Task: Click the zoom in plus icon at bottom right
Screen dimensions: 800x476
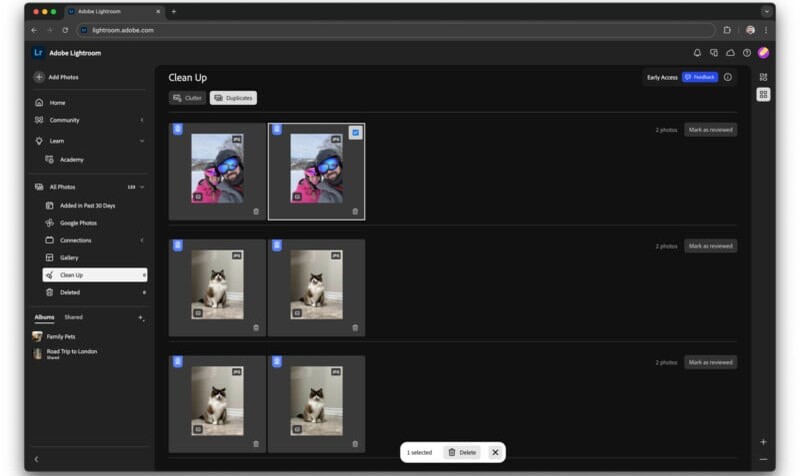Action: pyautogui.click(x=763, y=441)
